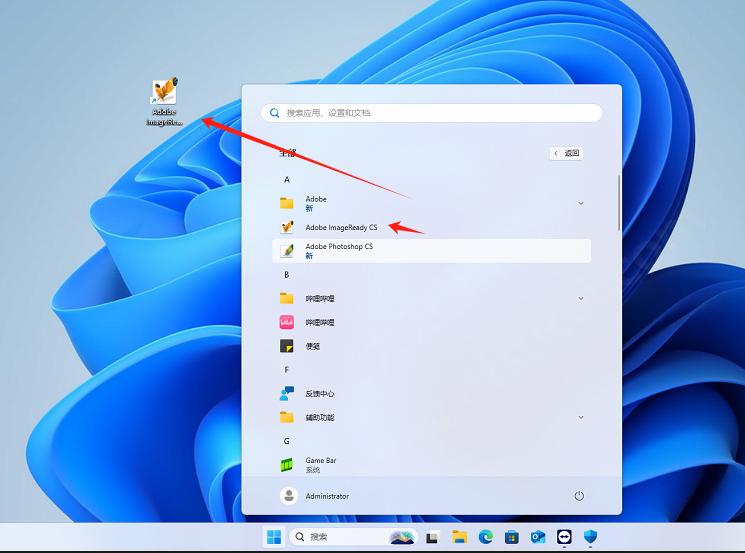This screenshot has width=745, height=553.
Task: Open Microsoft Edge from the taskbar
Action: click(486, 537)
